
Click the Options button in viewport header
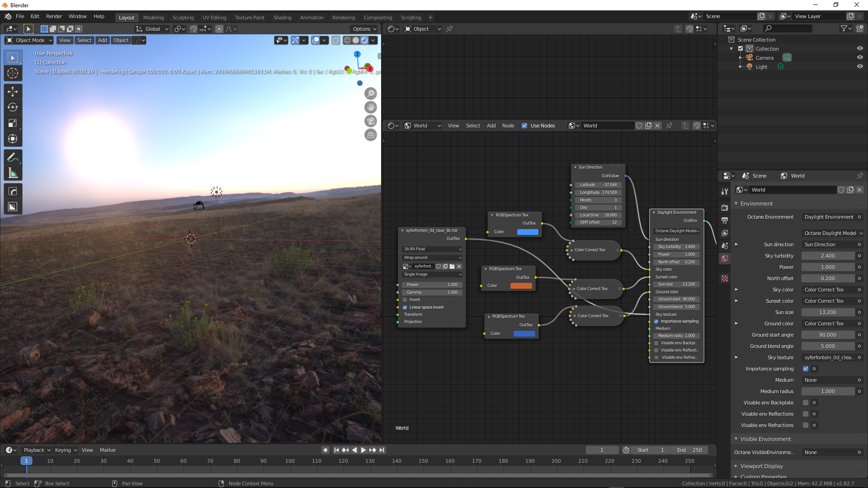coord(364,29)
